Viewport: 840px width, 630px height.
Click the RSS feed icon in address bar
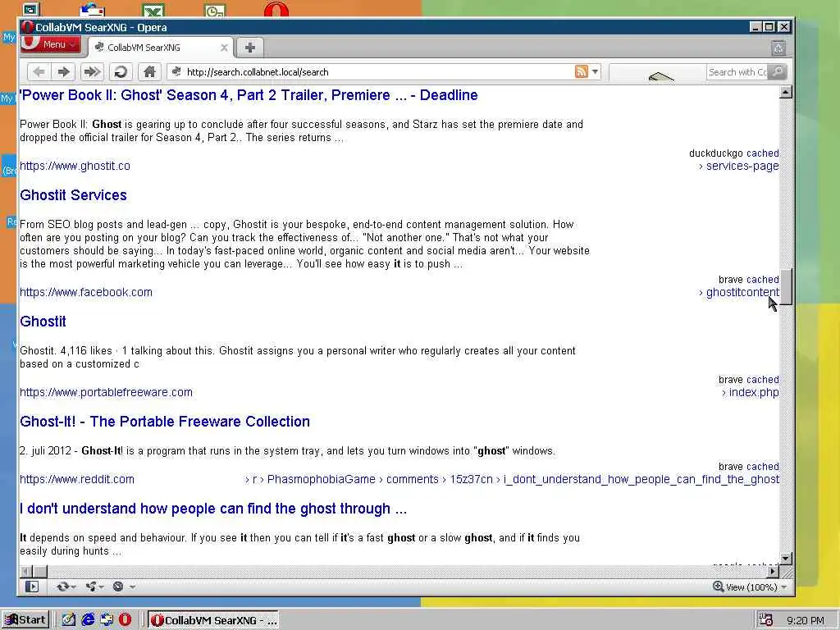(582, 71)
